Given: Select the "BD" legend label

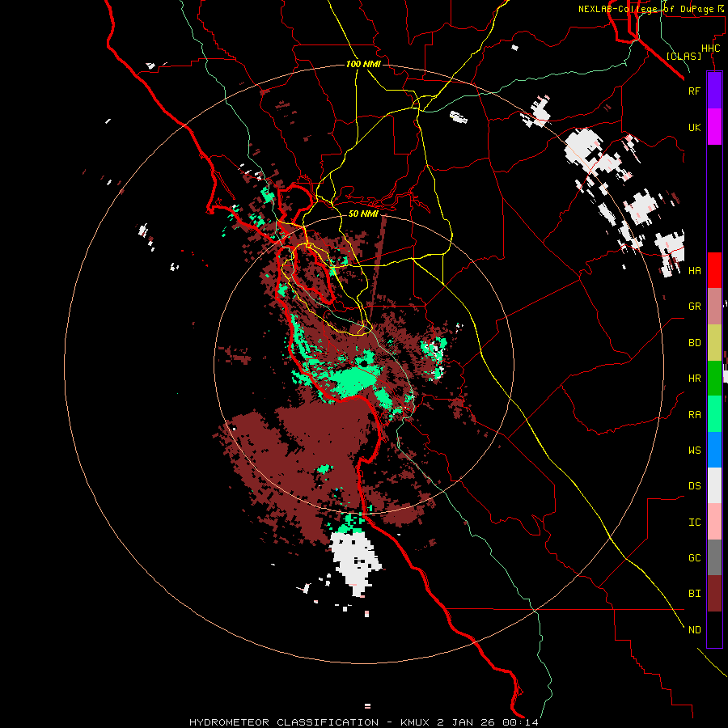Looking at the screenshot, I should [694, 343].
